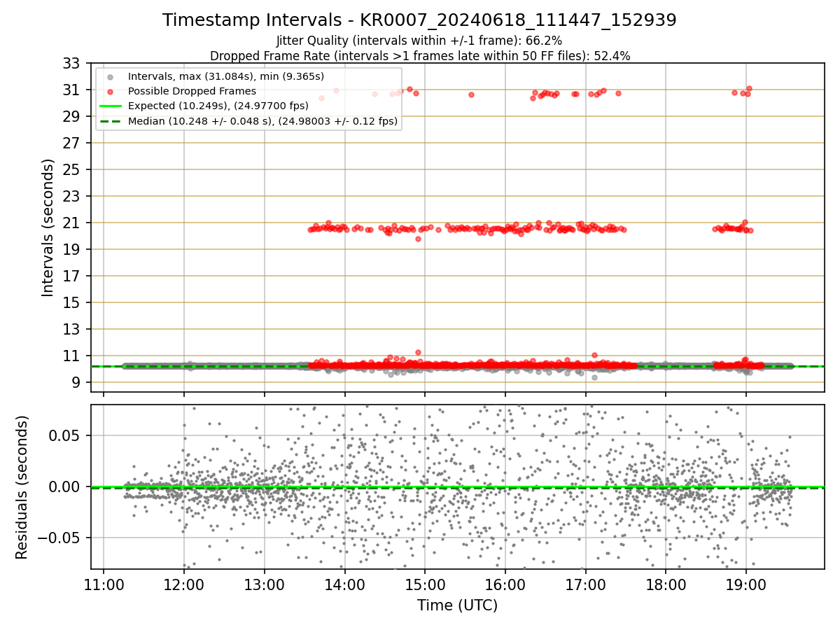
Task: Click the 23 tick on intervals axis
Action: (x=73, y=196)
